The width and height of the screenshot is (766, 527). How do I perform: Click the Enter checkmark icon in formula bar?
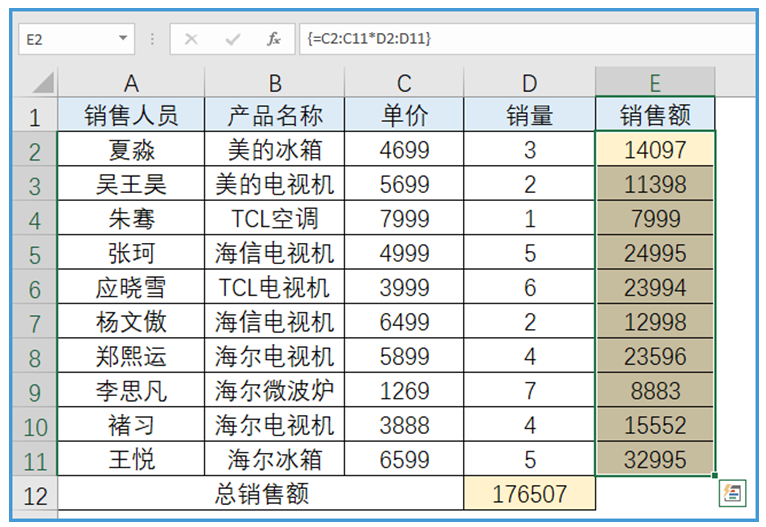232,39
